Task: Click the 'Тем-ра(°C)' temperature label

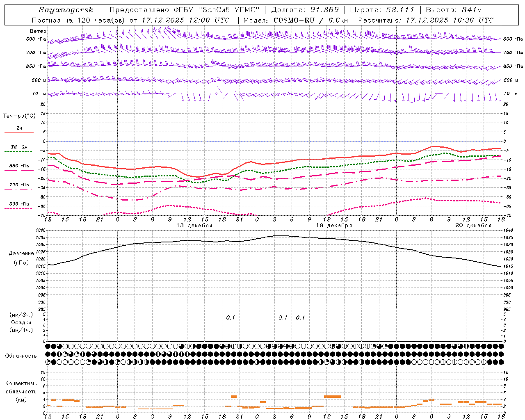Action: tap(19, 116)
